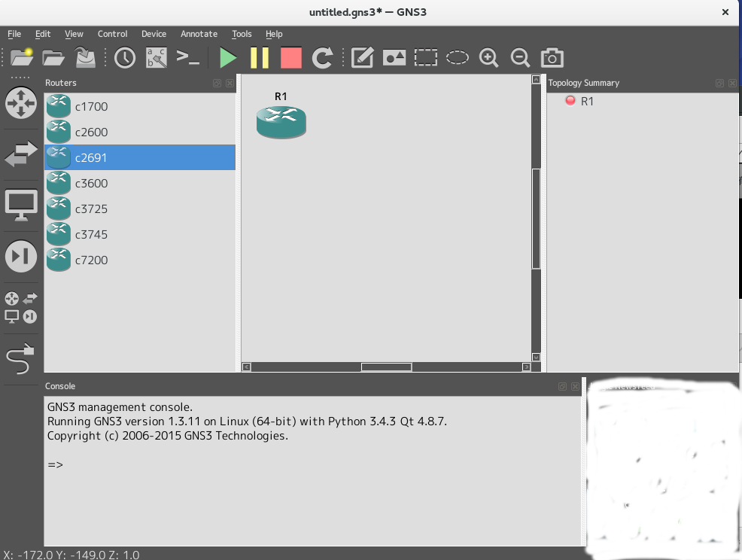Image resolution: width=742 pixels, height=560 pixels.
Task: Close the Routers panel
Action: (x=230, y=83)
